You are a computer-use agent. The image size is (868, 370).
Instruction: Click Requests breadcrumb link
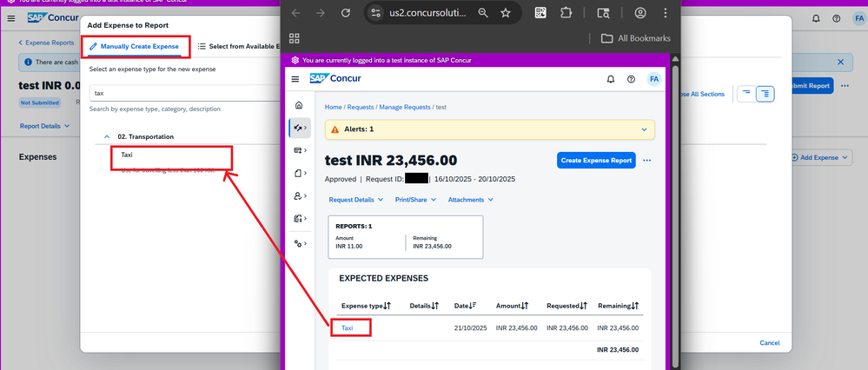[361, 108]
